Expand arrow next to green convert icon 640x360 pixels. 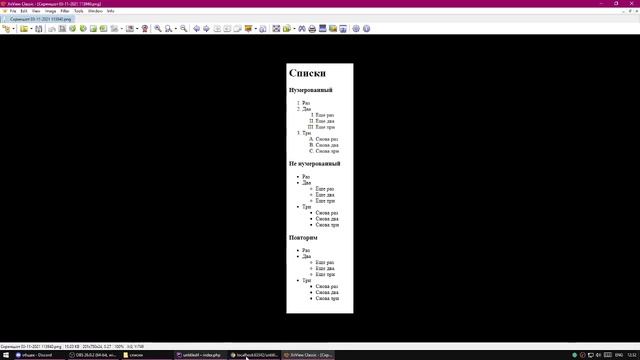pos(294,29)
